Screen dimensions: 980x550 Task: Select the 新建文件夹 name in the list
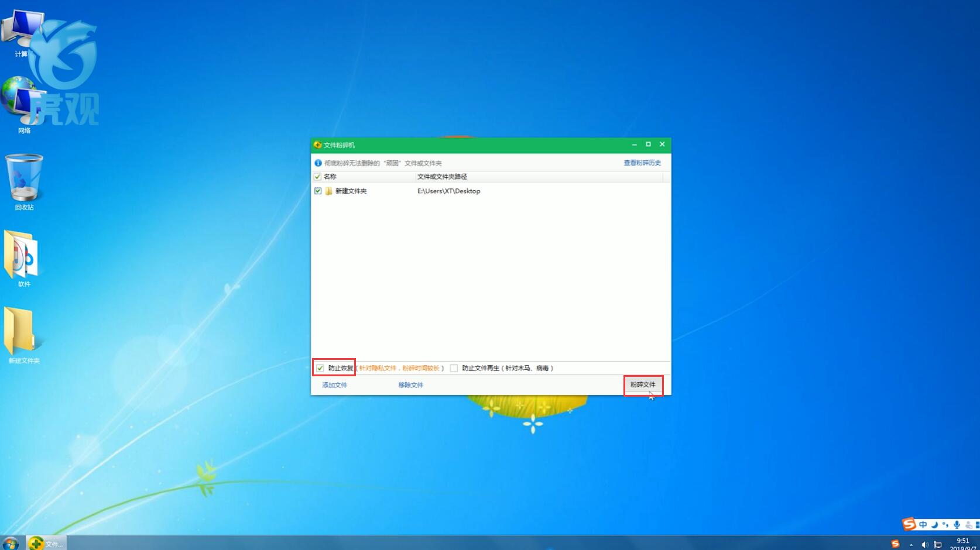pos(351,191)
